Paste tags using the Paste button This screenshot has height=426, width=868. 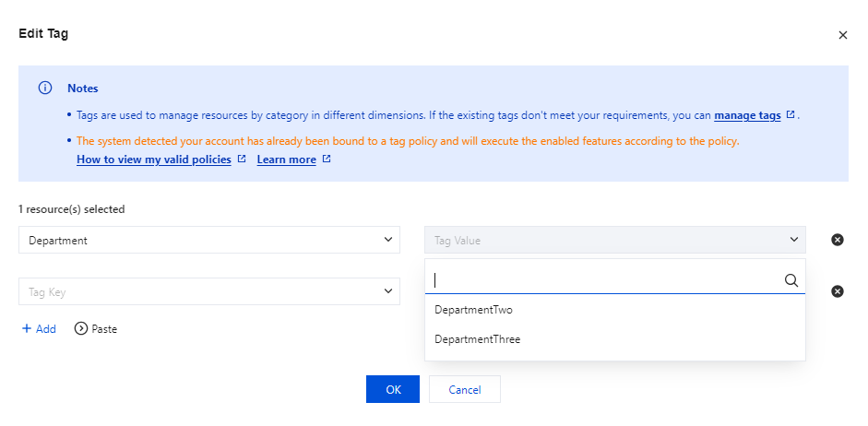point(96,329)
